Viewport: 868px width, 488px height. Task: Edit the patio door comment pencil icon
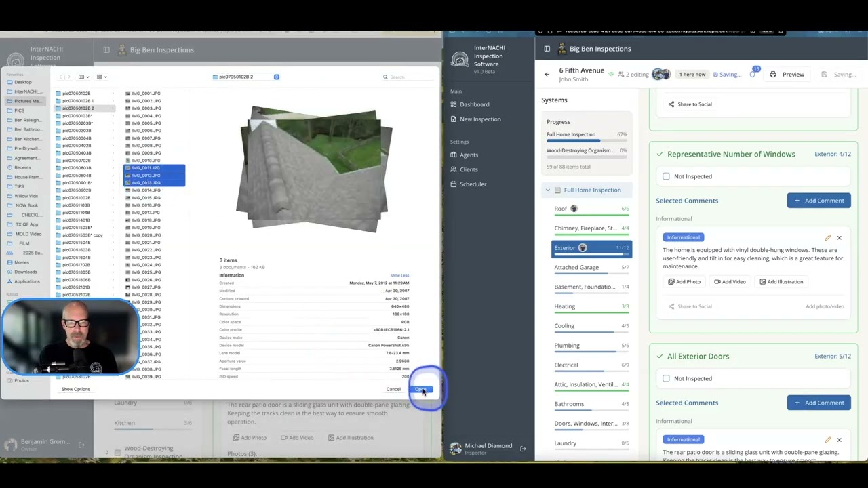click(x=827, y=440)
